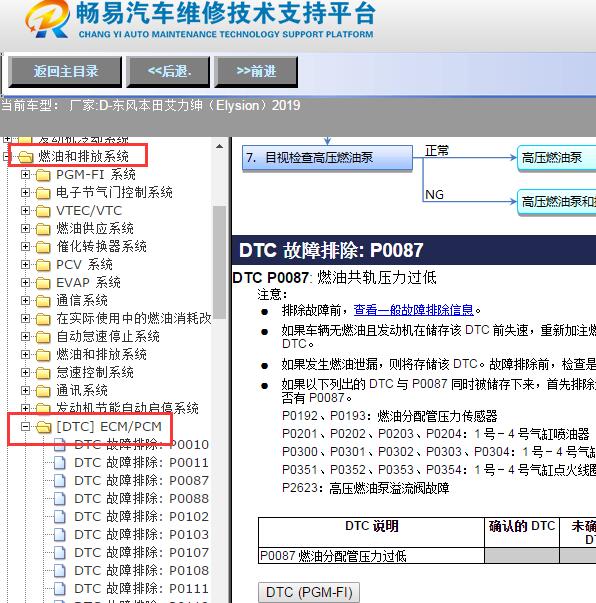Click the document icon for P0088
The image size is (596, 603).
tap(60, 499)
